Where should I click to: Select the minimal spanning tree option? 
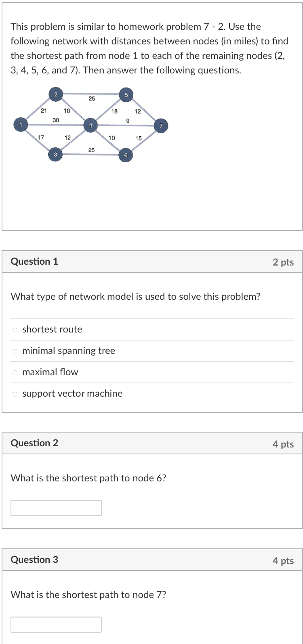tap(15, 351)
